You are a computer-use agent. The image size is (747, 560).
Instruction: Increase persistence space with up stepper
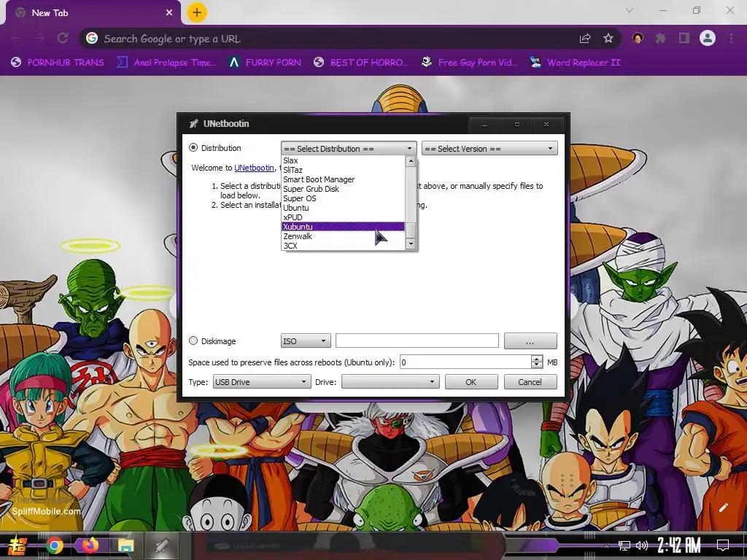pos(537,359)
